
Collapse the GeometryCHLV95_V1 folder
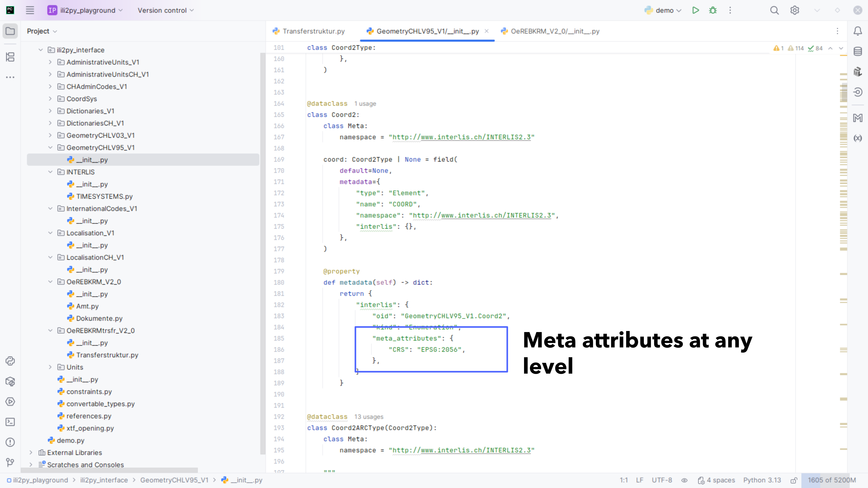[x=50, y=148]
